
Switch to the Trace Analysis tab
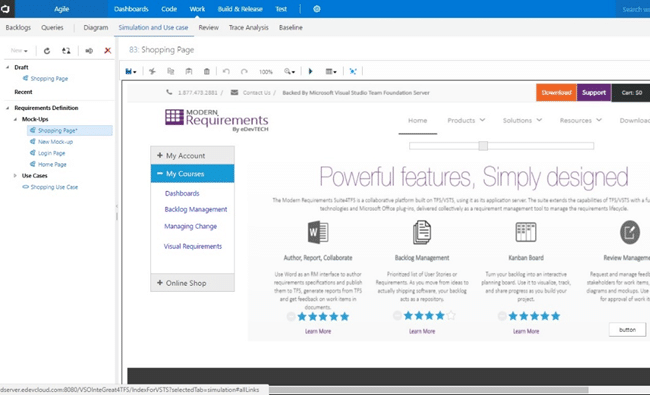point(249,27)
